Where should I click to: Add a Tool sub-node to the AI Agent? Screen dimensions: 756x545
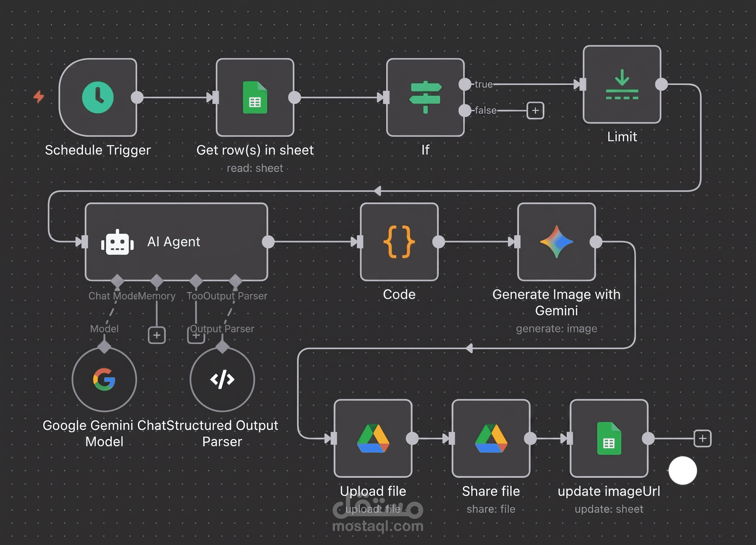pos(196,336)
